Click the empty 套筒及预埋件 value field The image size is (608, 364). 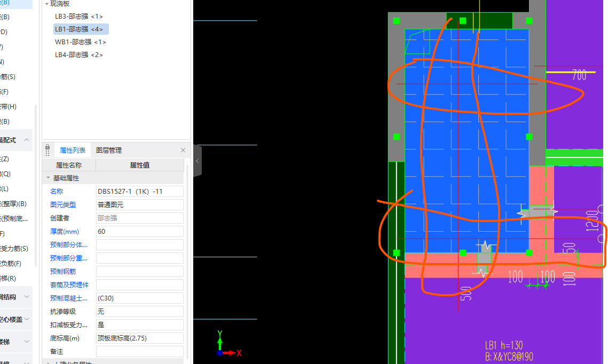[140, 285]
